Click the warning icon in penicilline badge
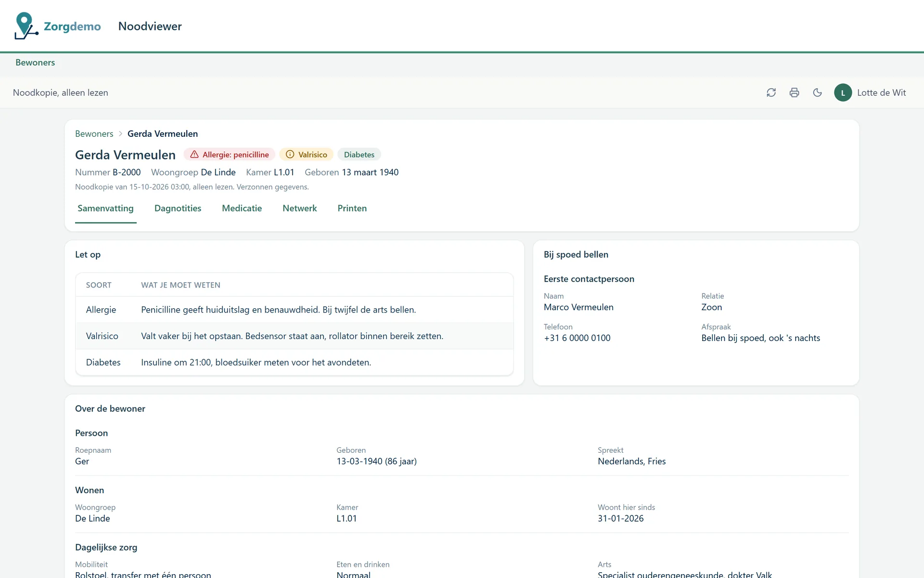 pyautogui.click(x=194, y=155)
